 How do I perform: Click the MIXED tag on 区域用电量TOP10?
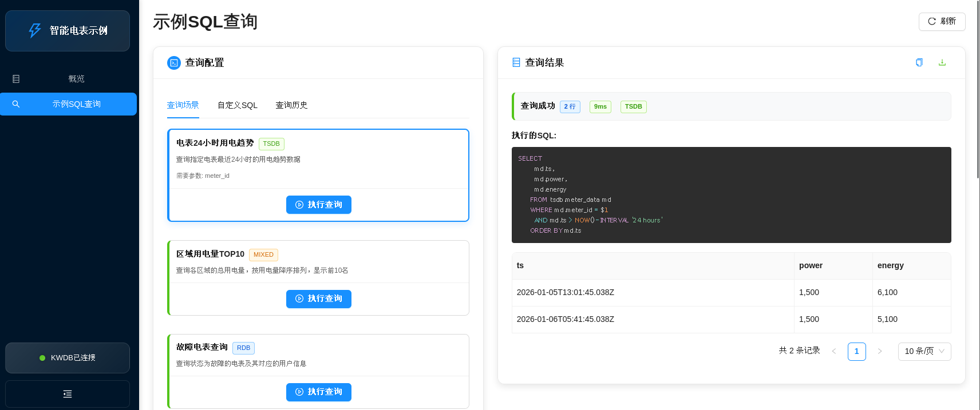point(263,254)
